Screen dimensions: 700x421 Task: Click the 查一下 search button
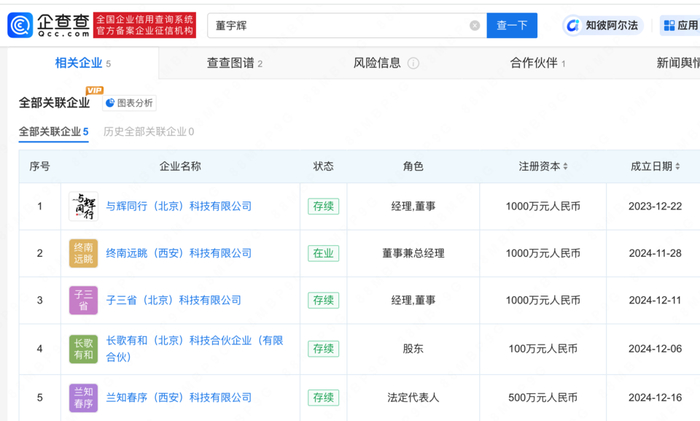pyautogui.click(x=511, y=26)
